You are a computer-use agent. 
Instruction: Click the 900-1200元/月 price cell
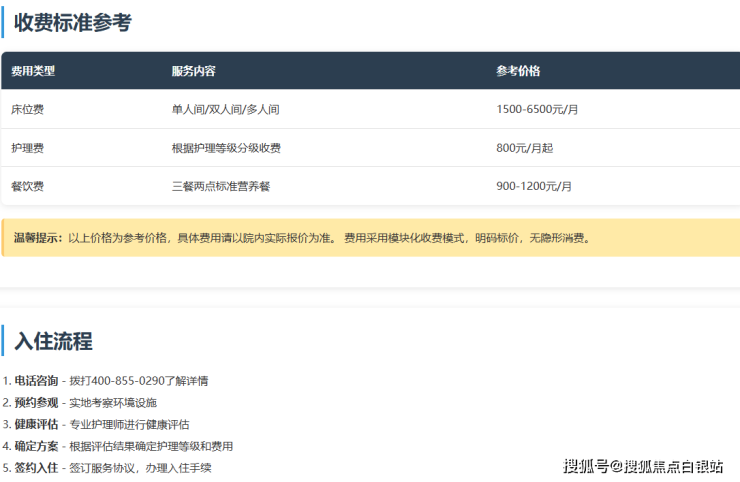coord(534,186)
